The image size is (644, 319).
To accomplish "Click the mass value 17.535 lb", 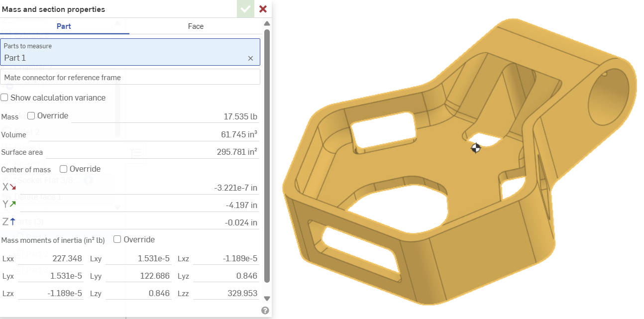I will [x=240, y=116].
